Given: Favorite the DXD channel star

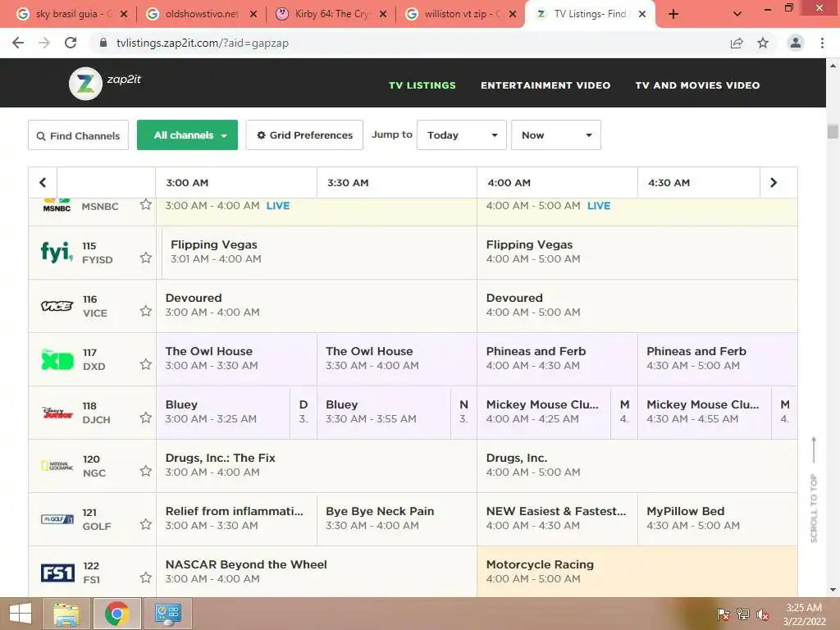Looking at the screenshot, I should [x=146, y=364].
